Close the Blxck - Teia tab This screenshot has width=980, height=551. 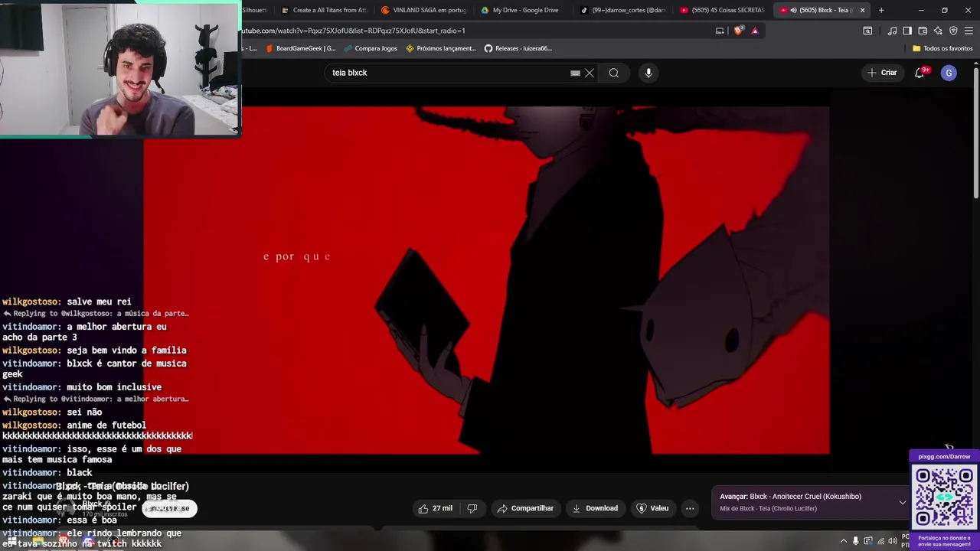[862, 10]
